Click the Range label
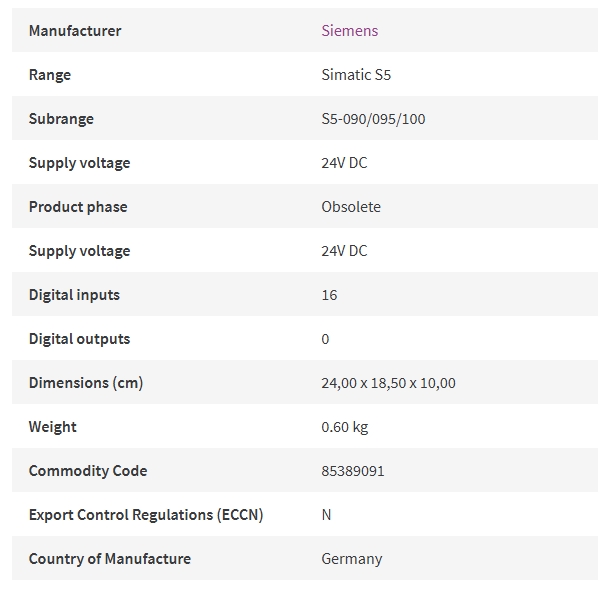Image resolution: width=610 pixels, height=594 pixels. pos(50,75)
